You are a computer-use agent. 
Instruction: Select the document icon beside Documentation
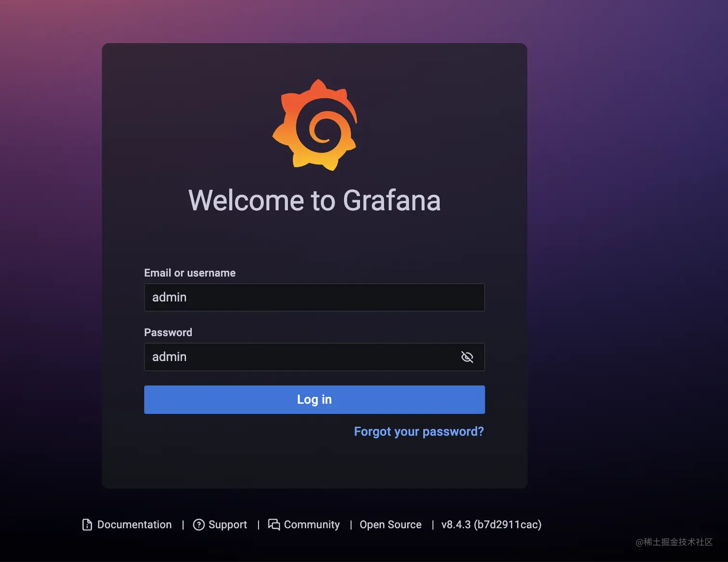(88, 524)
